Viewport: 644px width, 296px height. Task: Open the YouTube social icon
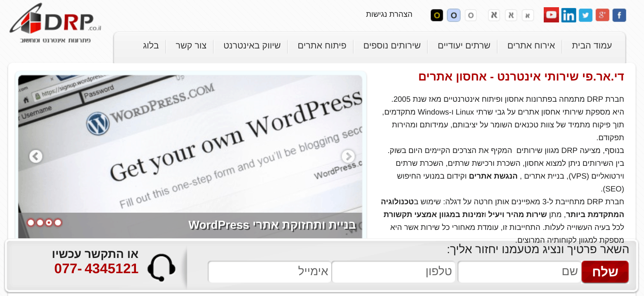pos(551,15)
